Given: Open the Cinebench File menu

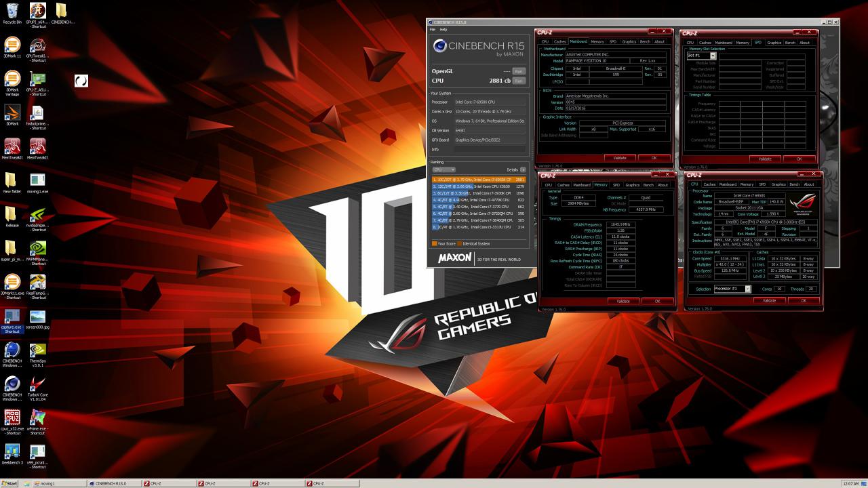Looking at the screenshot, I should click(x=433, y=30).
